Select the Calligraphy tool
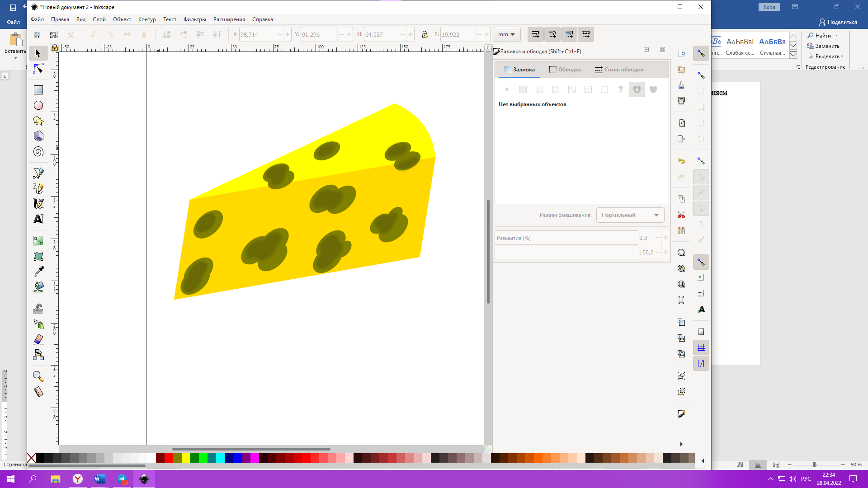Image resolution: width=868 pixels, height=488 pixels. point(38,204)
